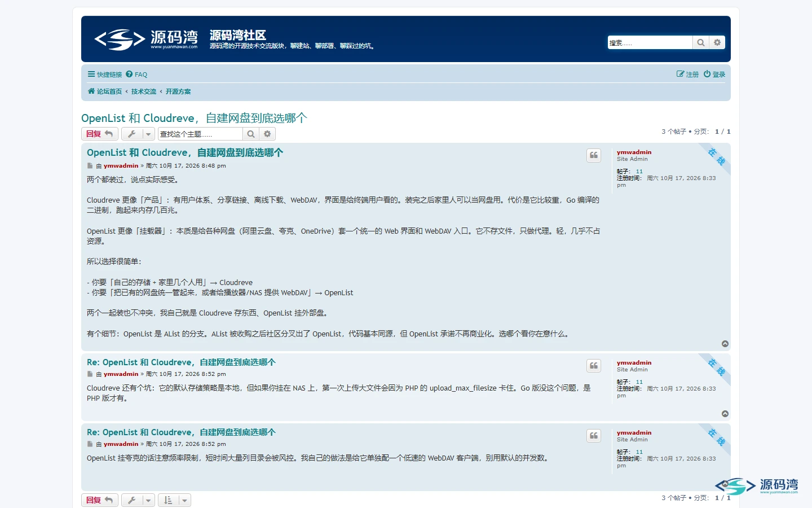This screenshot has height=508, width=812.
Task: Click the 源码湾社区 site title text
Action: (x=238, y=35)
